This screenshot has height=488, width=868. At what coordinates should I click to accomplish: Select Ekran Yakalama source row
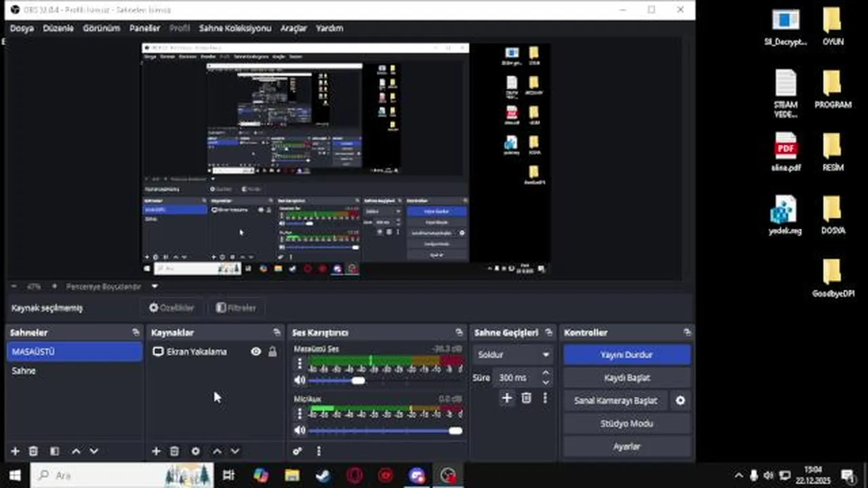[215, 352]
